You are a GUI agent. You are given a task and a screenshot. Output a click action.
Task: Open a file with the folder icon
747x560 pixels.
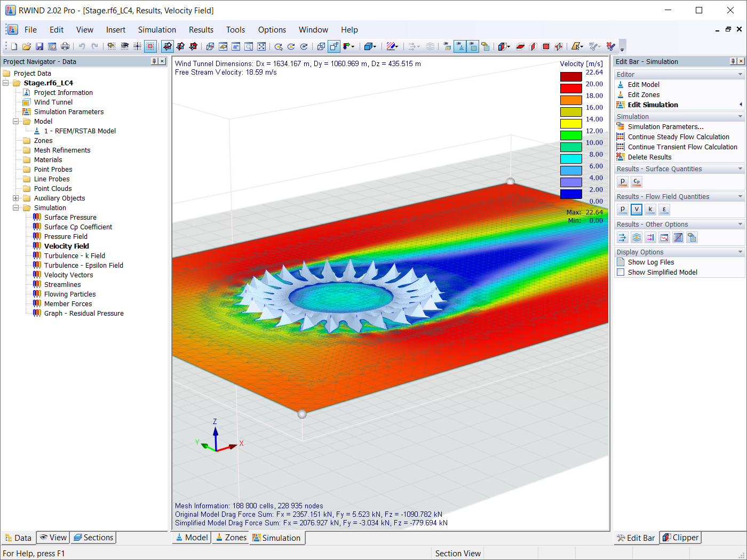click(27, 46)
